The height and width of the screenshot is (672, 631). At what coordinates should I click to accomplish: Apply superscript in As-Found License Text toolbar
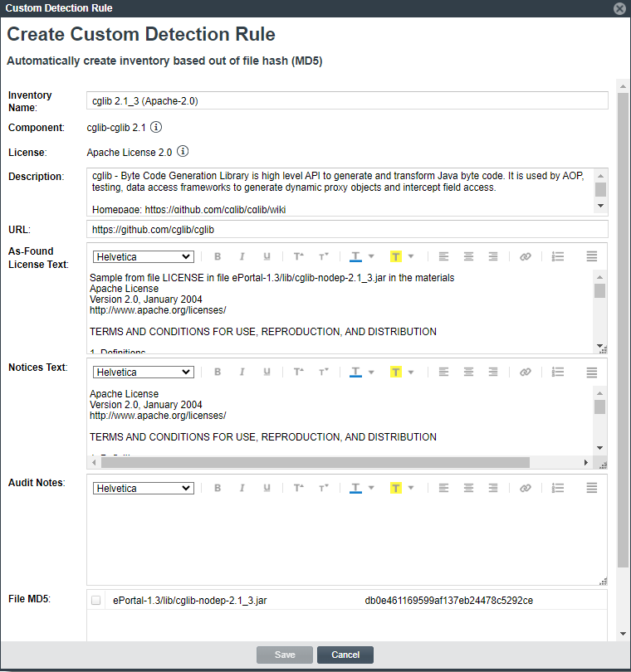[x=298, y=257]
